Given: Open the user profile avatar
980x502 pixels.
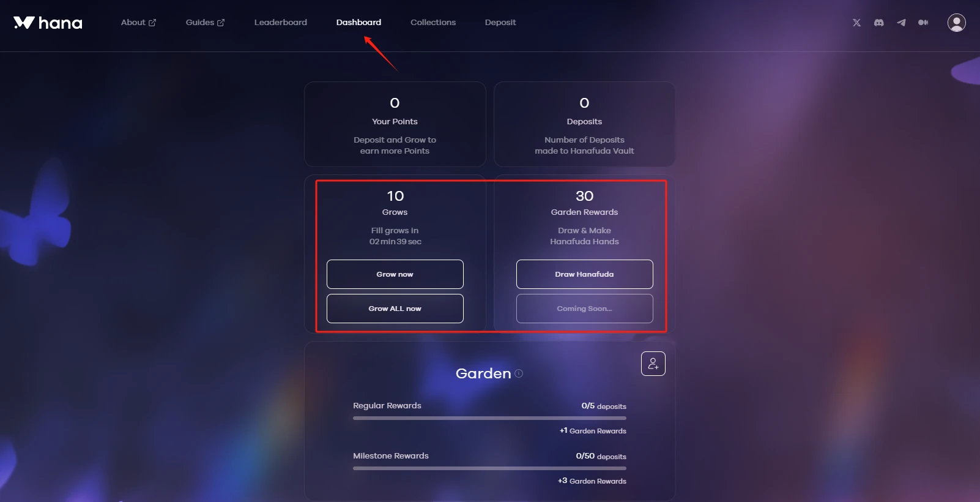Looking at the screenshot, I should (x=957, y=23).
